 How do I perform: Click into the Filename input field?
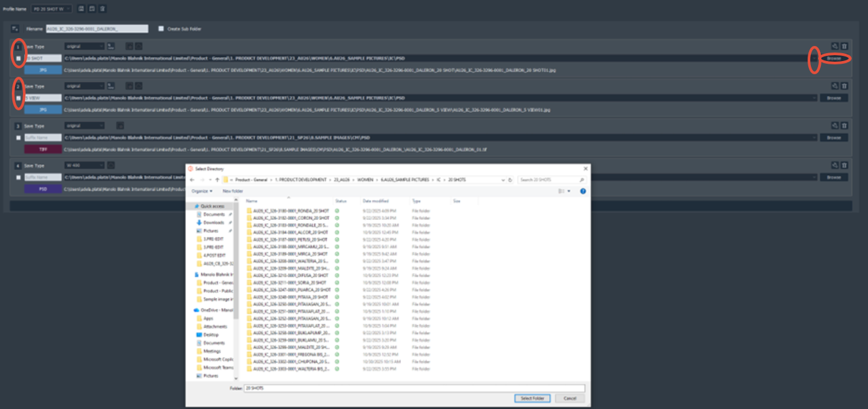(96, 29)
